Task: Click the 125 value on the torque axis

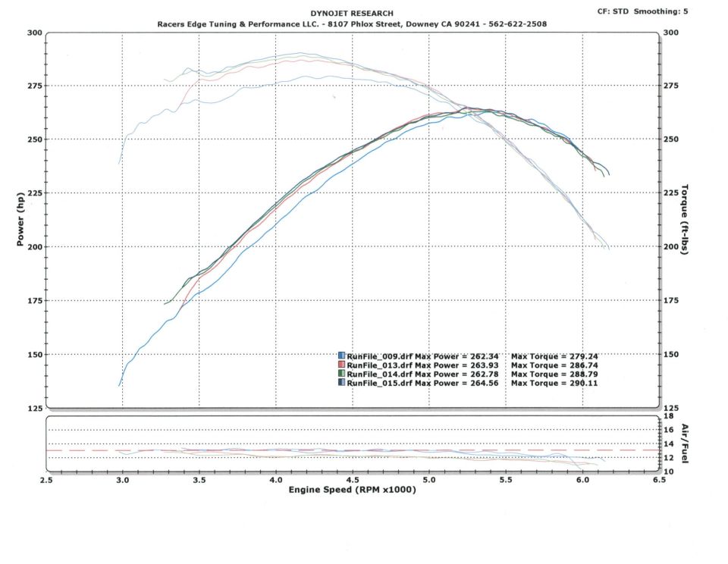Action: [x=671, y=408]
